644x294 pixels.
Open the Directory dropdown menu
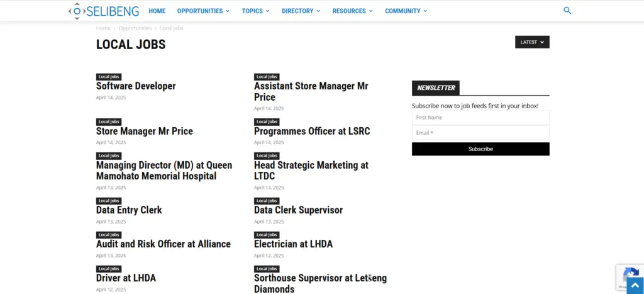301,11
